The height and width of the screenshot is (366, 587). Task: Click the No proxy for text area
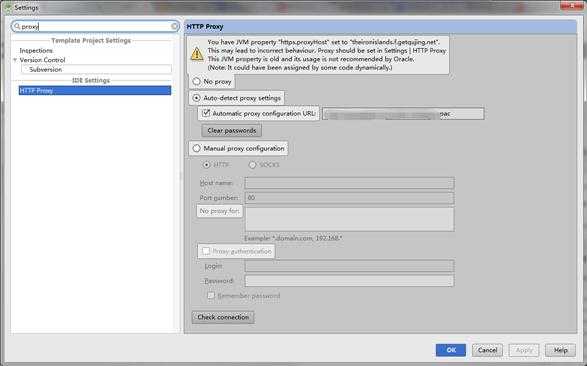click(349, 219)
